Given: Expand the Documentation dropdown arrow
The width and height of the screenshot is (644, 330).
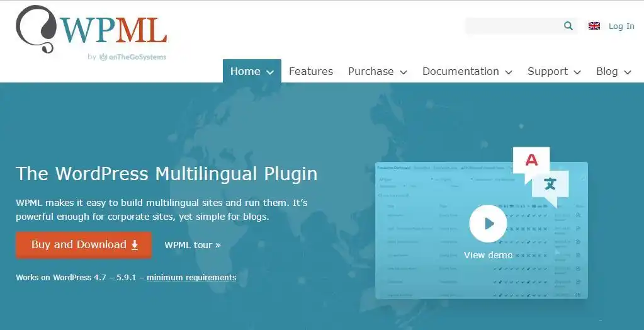Looking at the screenshot, I should (509, 72).
